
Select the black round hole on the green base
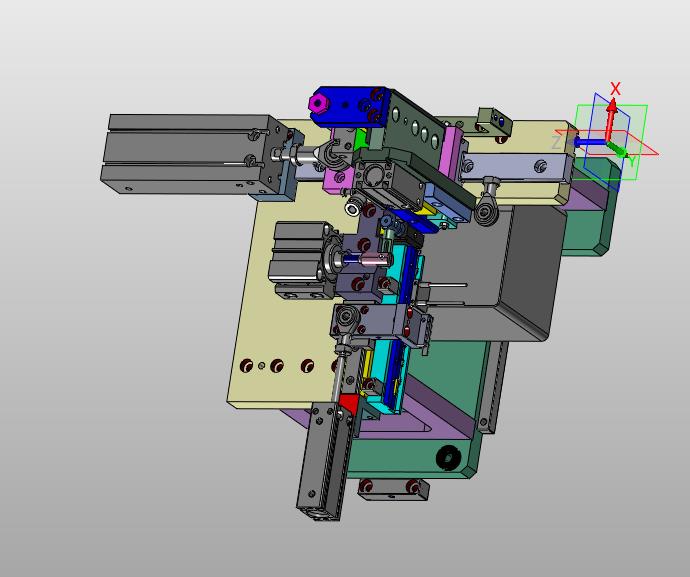click(448, 457)
